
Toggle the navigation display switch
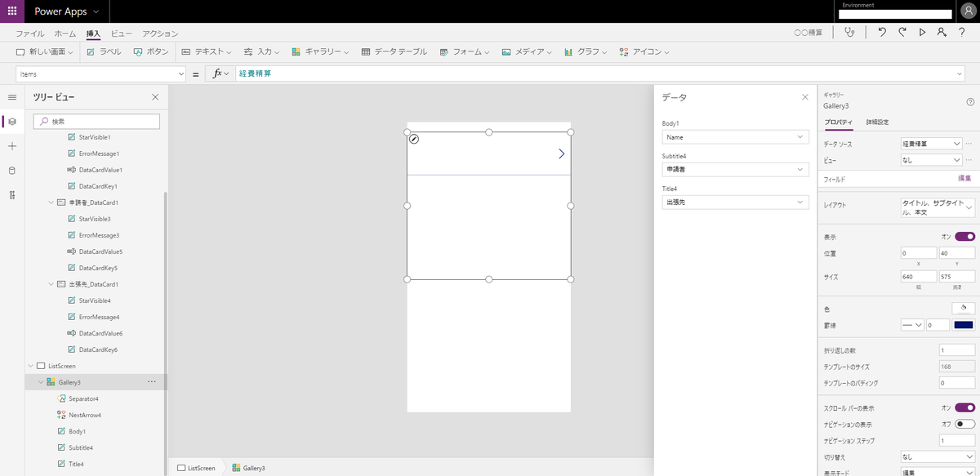[964, 424]
